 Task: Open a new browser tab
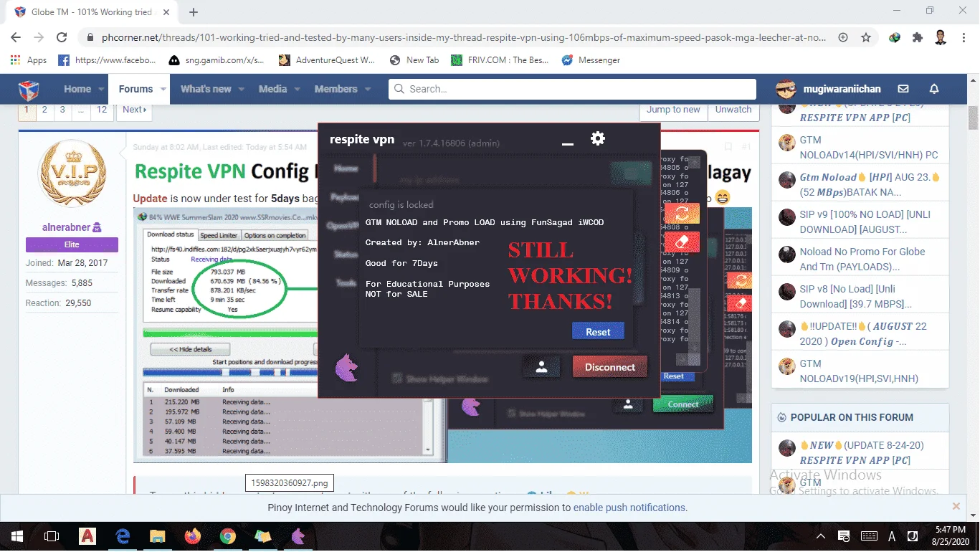(194, 12)
